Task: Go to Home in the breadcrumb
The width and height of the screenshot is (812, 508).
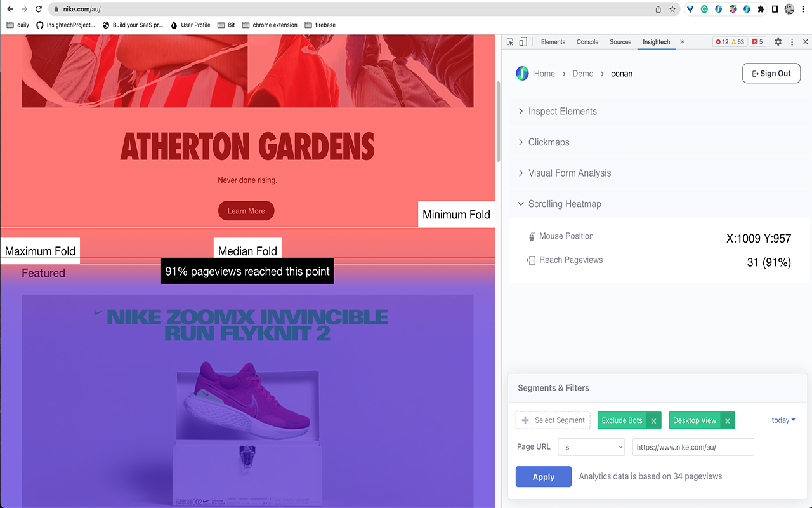Action: point(544,74)
